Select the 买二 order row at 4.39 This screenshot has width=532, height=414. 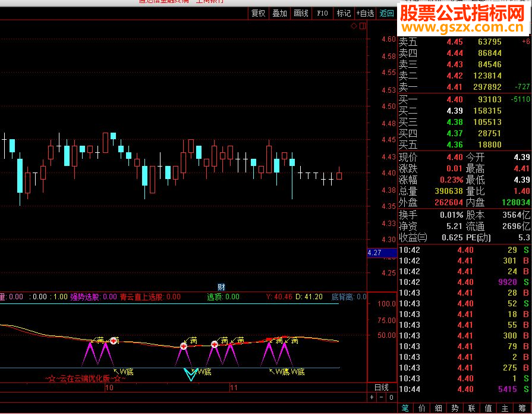[x=464, y=111]
